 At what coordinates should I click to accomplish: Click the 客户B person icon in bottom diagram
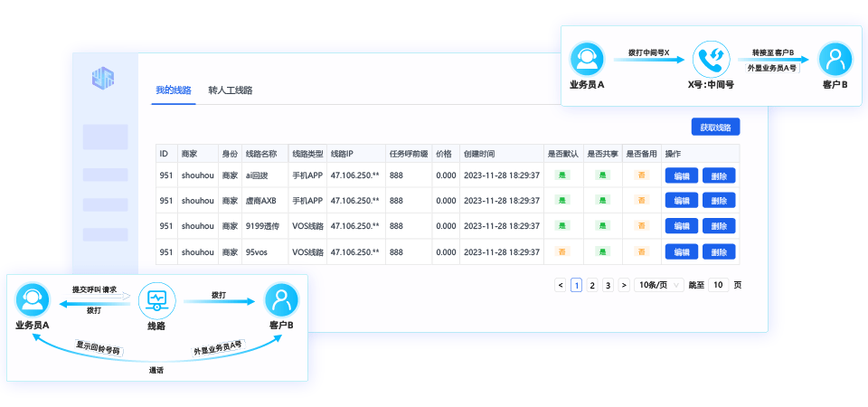(282, 299)
